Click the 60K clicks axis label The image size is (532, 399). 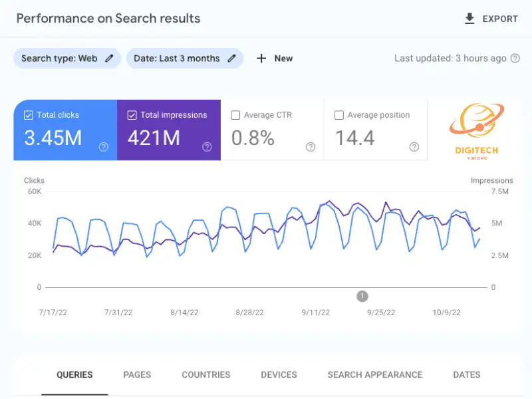point(35,192)
